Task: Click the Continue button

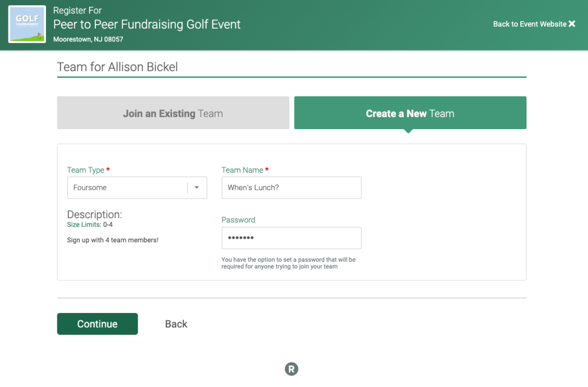Action: (x=97, y=324)
